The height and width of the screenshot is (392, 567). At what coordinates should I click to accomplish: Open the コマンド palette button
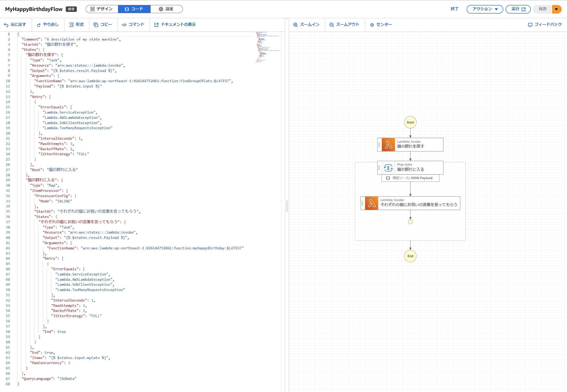(133, 24)
